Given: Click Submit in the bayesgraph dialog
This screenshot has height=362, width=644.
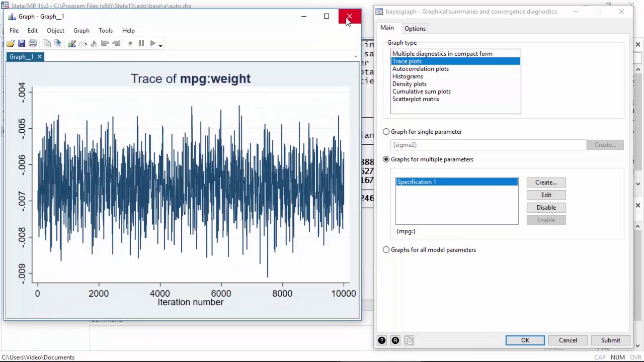Looking at the screenshot, I should coord(610,340).
